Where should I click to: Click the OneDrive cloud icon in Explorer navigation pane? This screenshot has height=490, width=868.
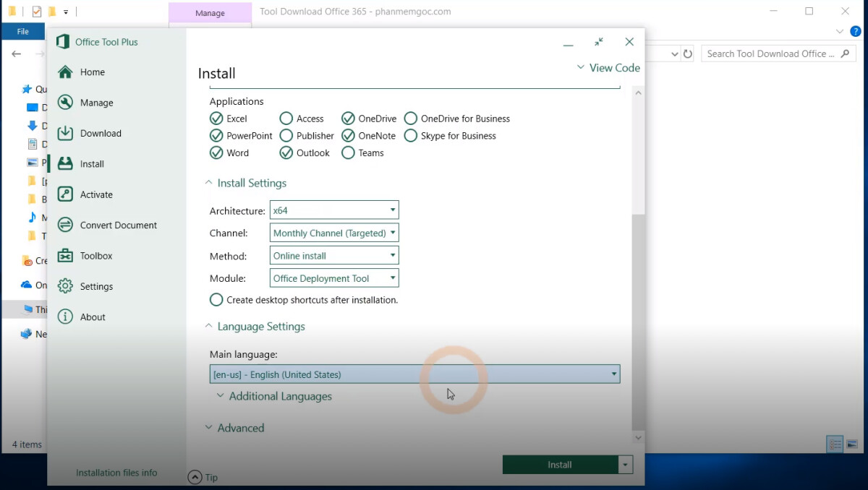coord(27,285)
